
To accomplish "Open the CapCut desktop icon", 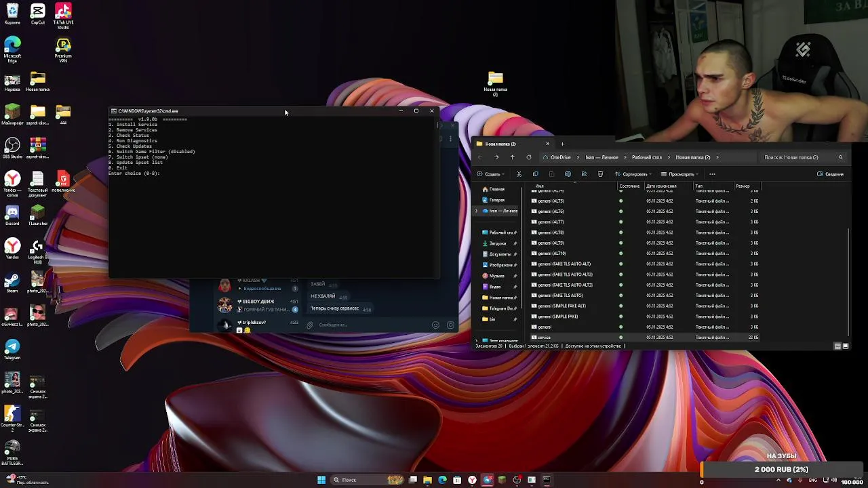I will (38, 14).
